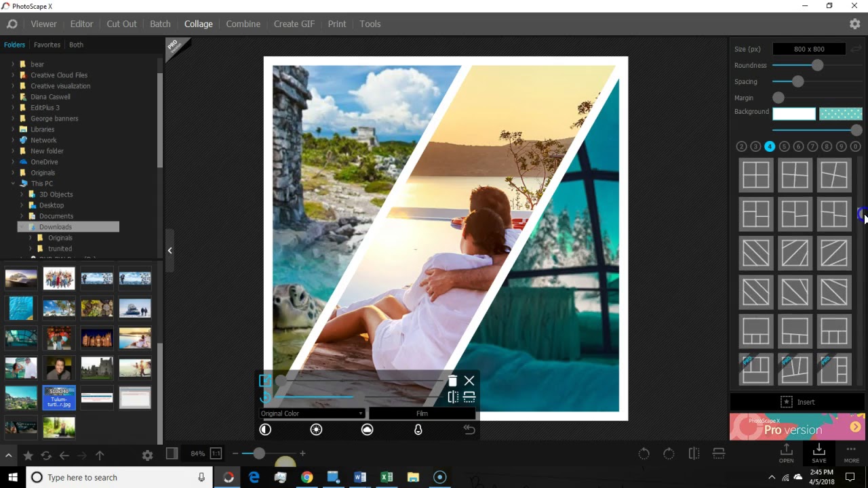
Task: Expand the Documents folder in tree
Action: (22, 216)
